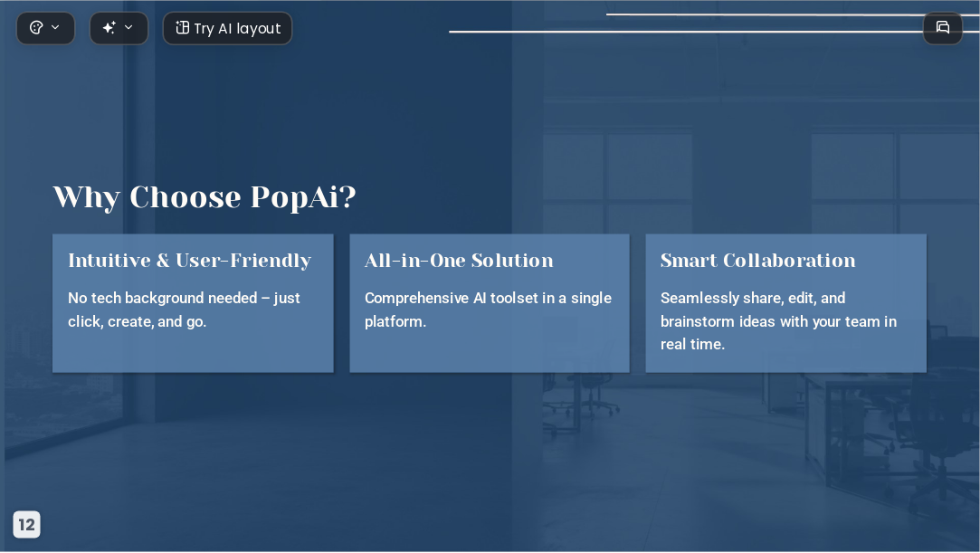The width and height of the screenshot is (980, 553).
Task: Click the 'No tech background needed' text
Action: click(x=184, y=310)
